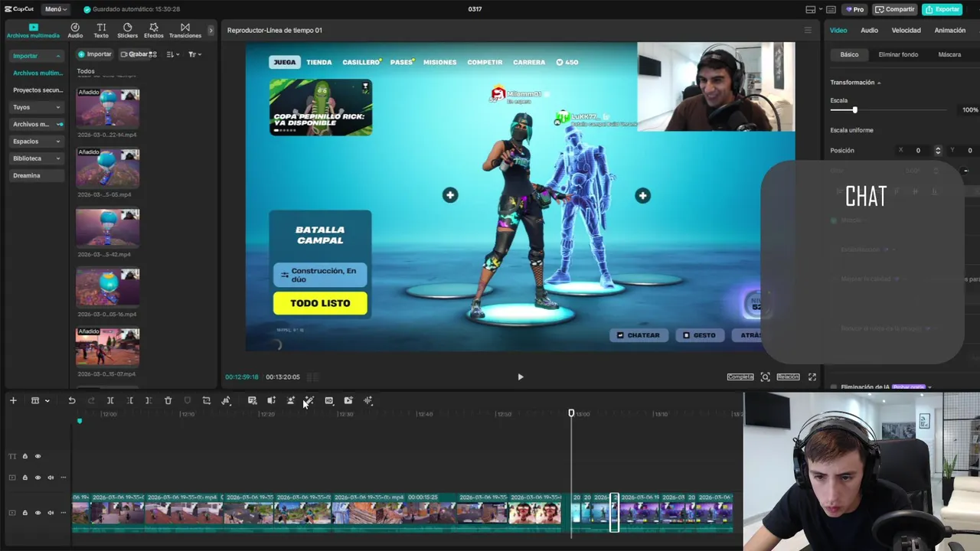Image resolution: width=980 pixels, height=551 pixels.
Task: Click the undo arrow in timeline toolbar
Action: pyautogui.click(x=72, y=400)
